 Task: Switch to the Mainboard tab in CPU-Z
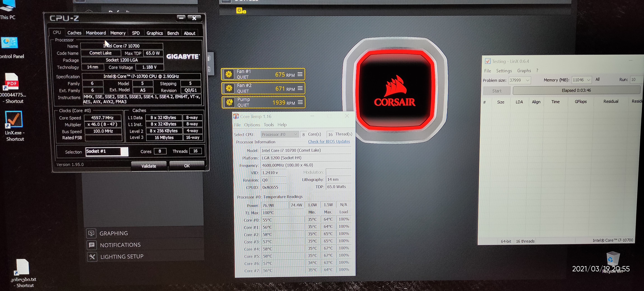(x=96, y=33)
